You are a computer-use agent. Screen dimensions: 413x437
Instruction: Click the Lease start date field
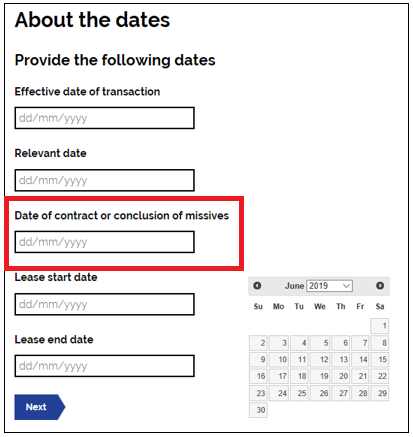(x=104, y=304)
